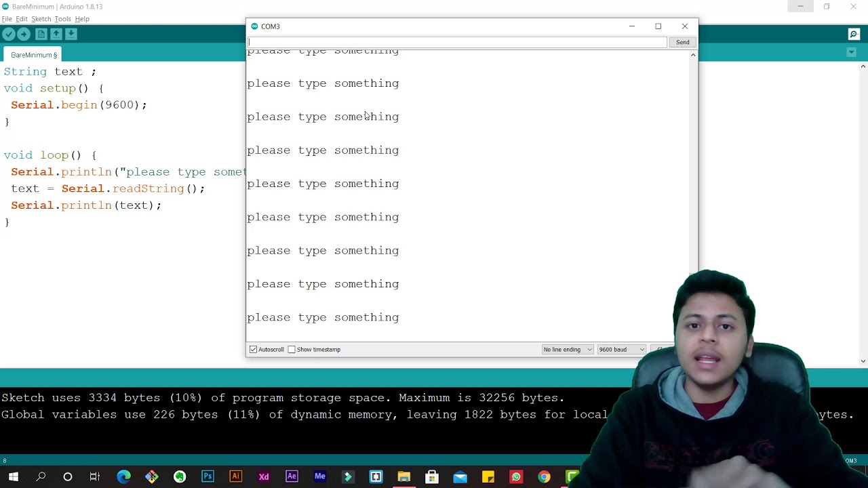
Task: Click the Verify sketch checkmark button
Action: coord(8,34)
